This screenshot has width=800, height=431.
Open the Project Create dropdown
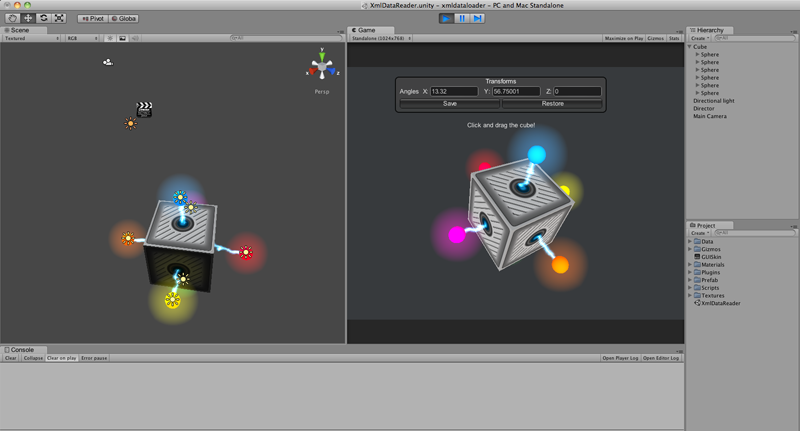click(700, 233)
